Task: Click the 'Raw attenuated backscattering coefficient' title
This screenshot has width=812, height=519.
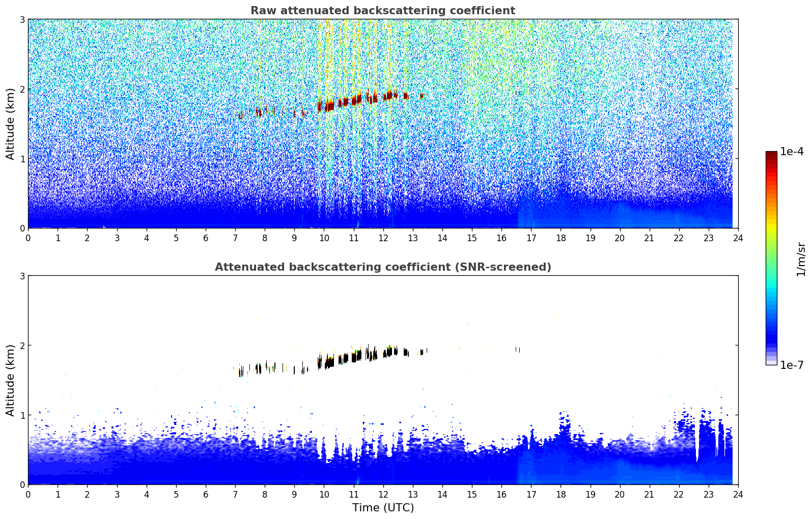Action: pyautogui.click(x=383, y=11)
